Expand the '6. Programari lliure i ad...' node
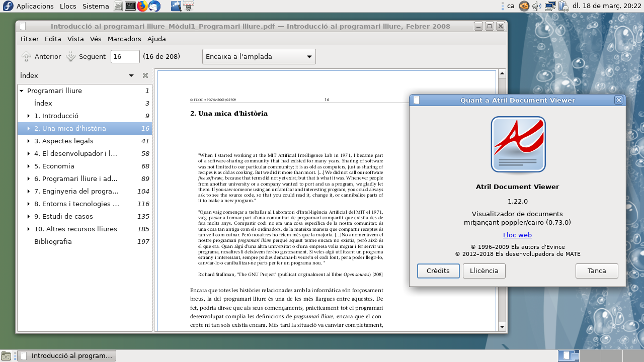 (x=29, y=179)
